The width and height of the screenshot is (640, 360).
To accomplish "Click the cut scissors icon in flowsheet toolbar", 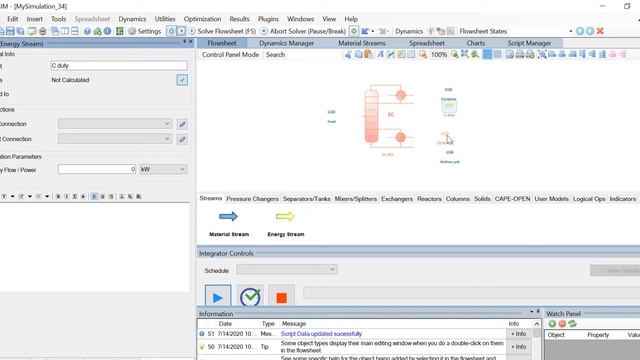I will (348, 54).
